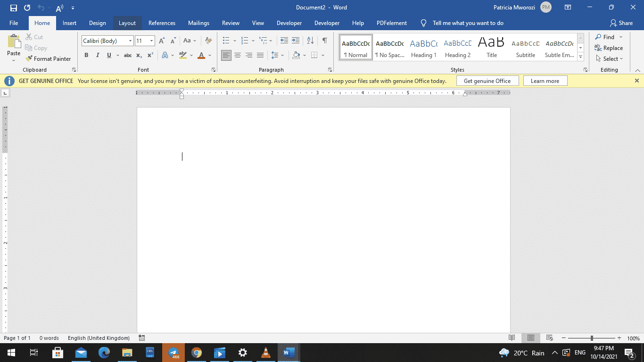Toggle underline on

tap(108, 55)
